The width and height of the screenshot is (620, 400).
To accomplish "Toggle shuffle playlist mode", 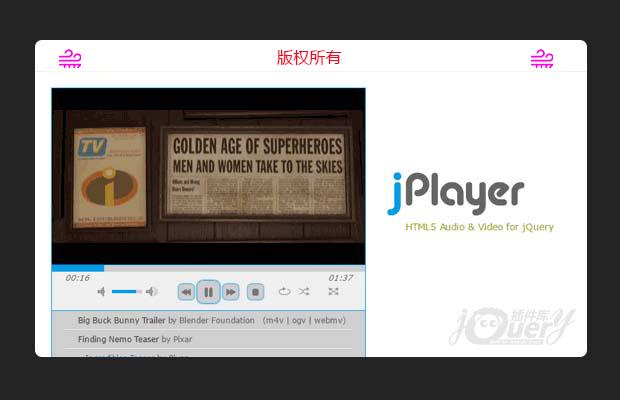I will tap(304, 292).
